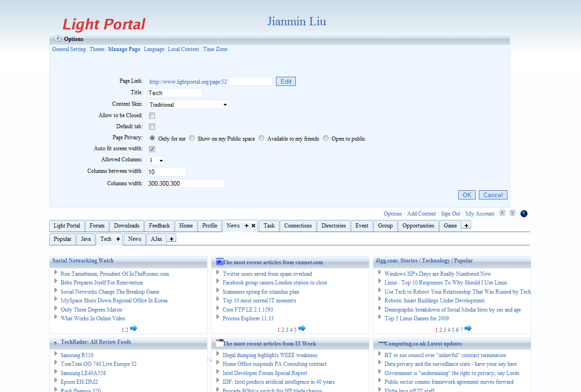Open the Content Skin dropdown
Screen dimensions: 581x392
click(x=188, y=105)
